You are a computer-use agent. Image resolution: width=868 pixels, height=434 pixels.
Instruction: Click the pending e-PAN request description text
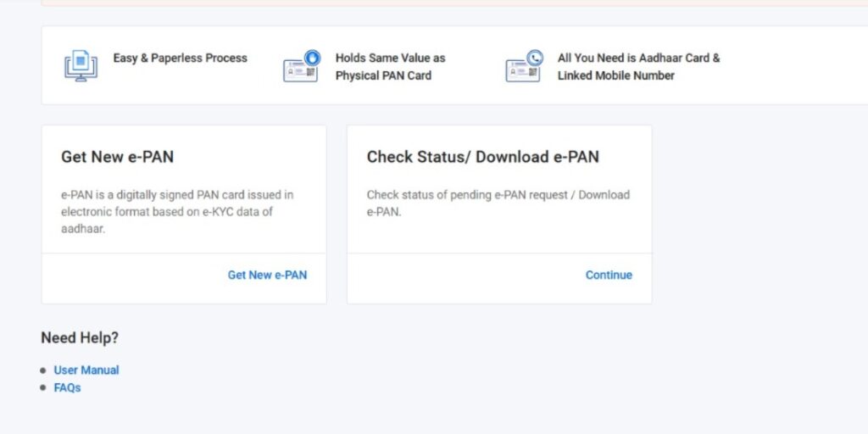click(498, 203)
